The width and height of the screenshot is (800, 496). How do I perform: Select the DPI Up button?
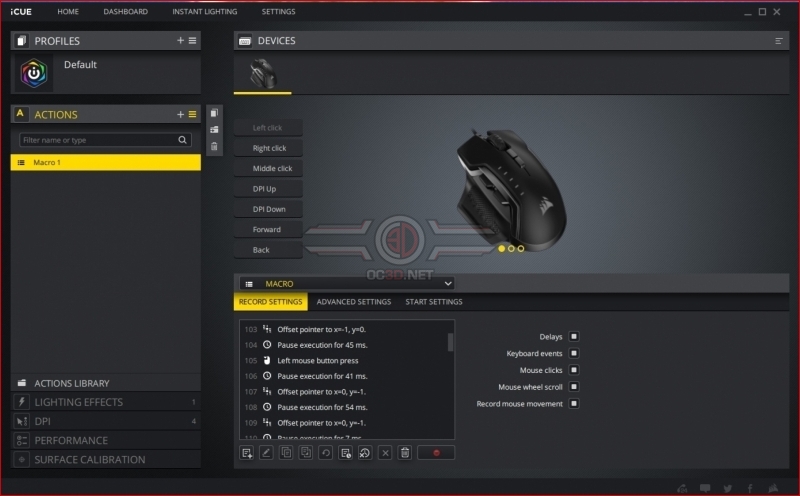tap(268, 189)
